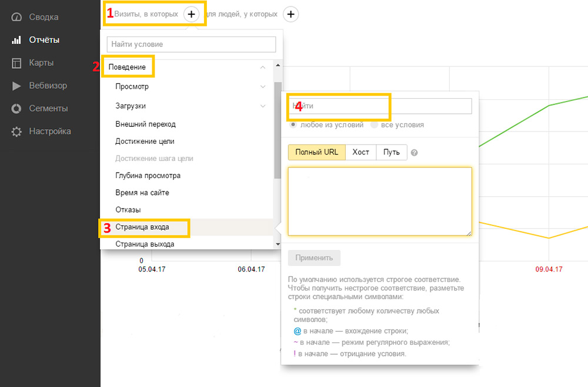This screenshot has height=387, width=588.
Task: Click plus button next to 'Визиты, в которых'
Action: click(x=191, y=14)
